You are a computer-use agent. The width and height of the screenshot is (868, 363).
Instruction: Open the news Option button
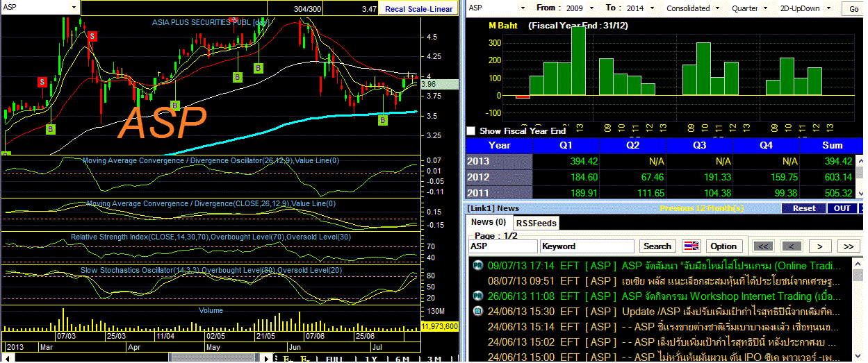[723, 246]
